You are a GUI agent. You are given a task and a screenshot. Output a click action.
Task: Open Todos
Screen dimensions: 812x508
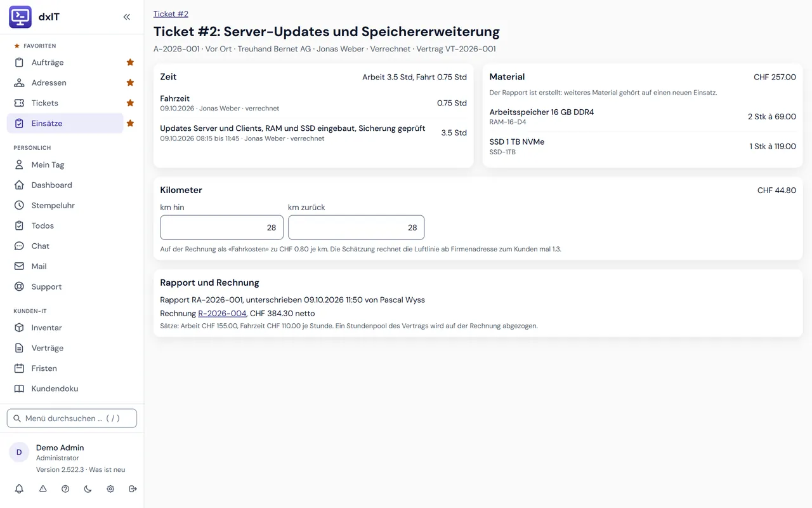pyautogui.click(x=72, y=225)
